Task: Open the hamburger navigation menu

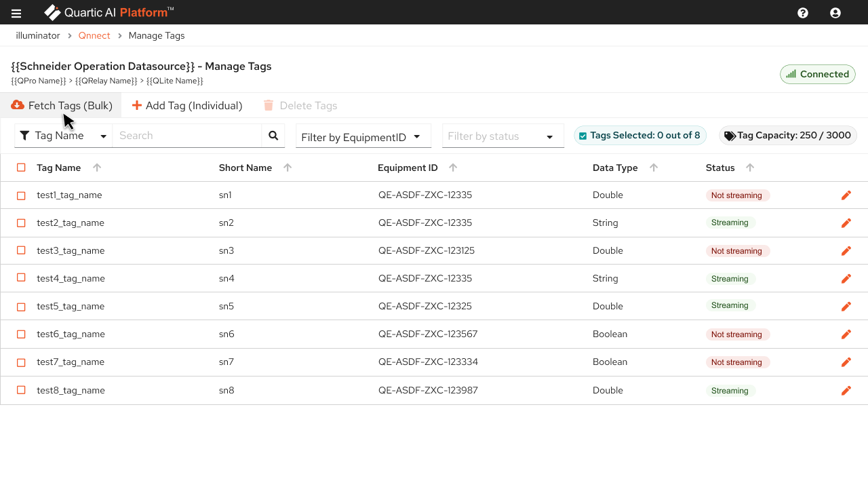Action: 16,13
